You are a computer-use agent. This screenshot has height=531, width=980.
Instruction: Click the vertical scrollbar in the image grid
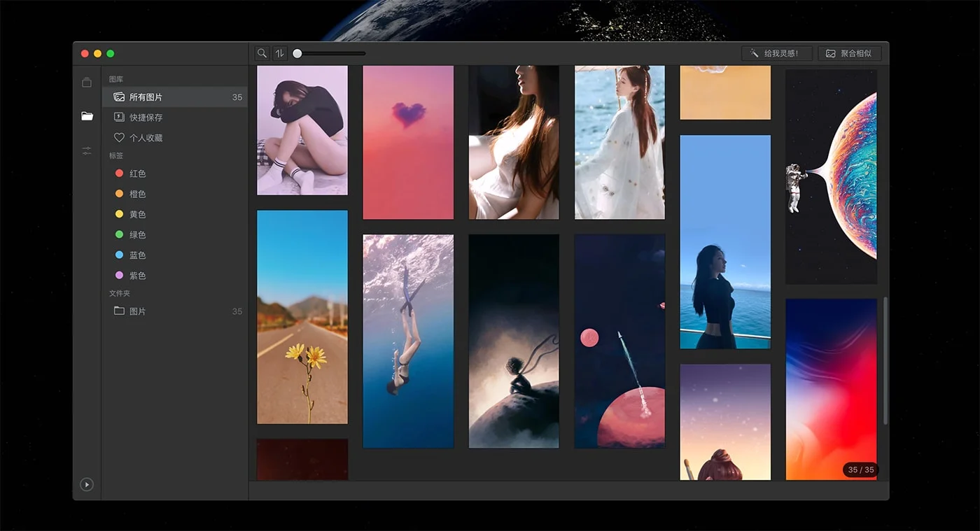click(885, 360)
